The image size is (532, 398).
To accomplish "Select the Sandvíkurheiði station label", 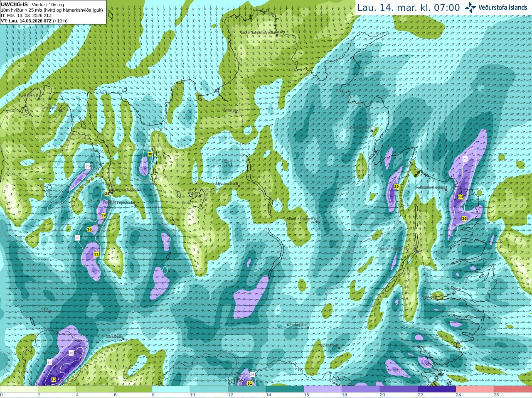I will [x=360, y=128].
